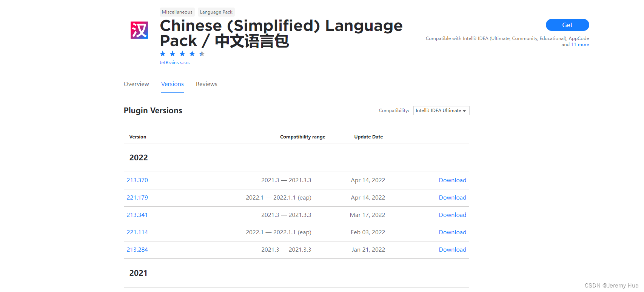
Task: Click the Update Date column header
Action: pyautogui.click(x=368, y=137)
